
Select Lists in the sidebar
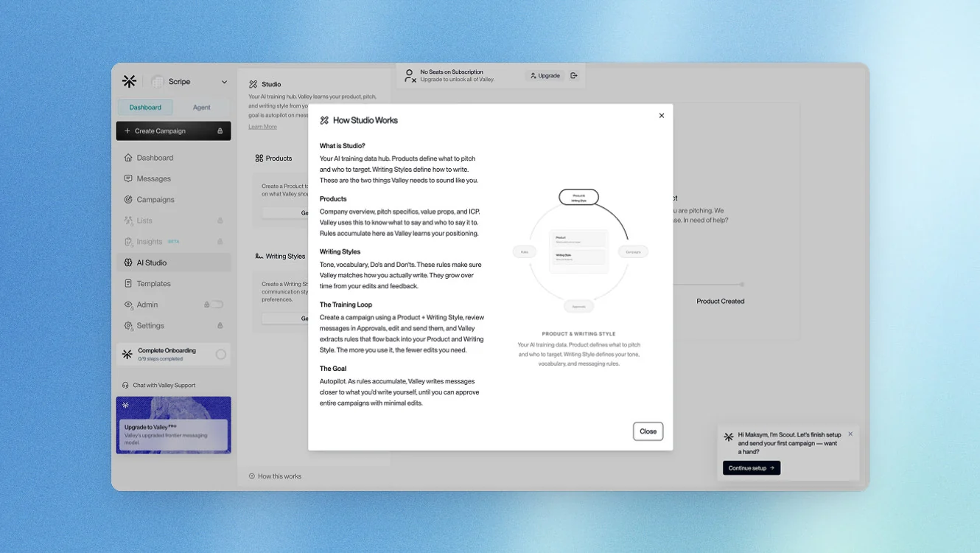(x=173, y=220)
